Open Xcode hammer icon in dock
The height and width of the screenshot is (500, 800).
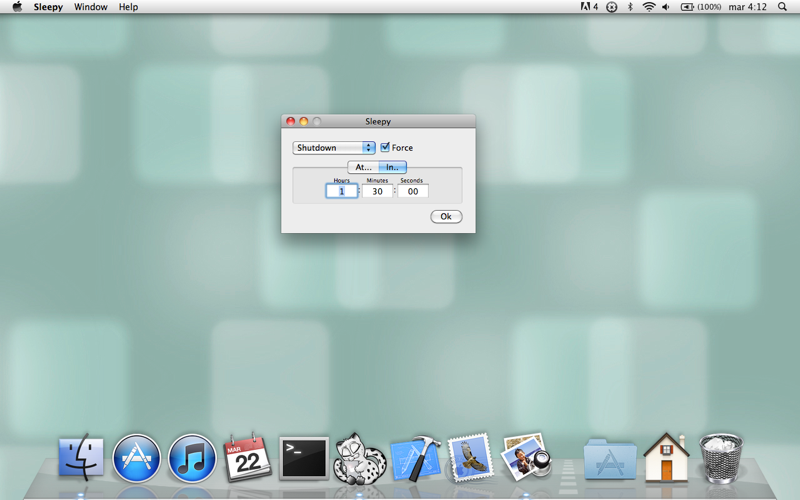(x=415, y=458)
